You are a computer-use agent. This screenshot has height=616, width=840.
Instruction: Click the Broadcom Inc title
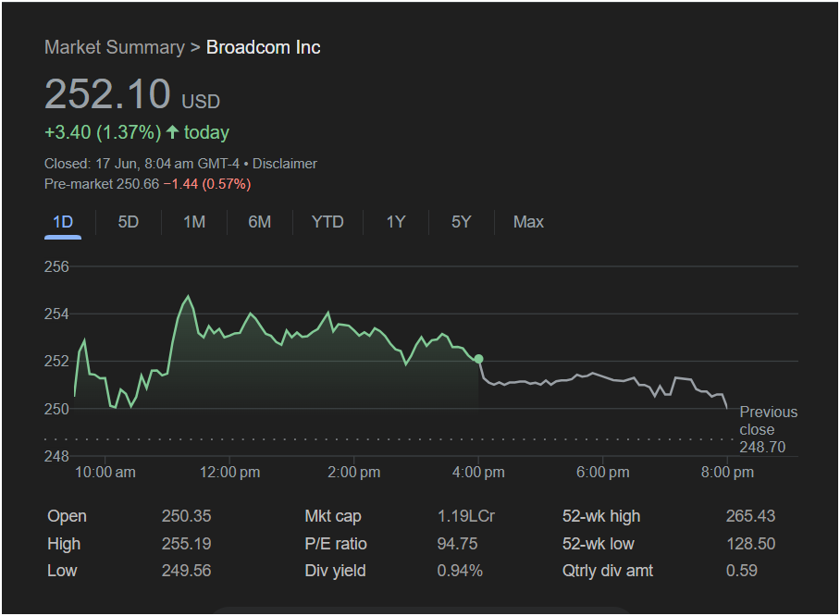[x=263, y=47]
